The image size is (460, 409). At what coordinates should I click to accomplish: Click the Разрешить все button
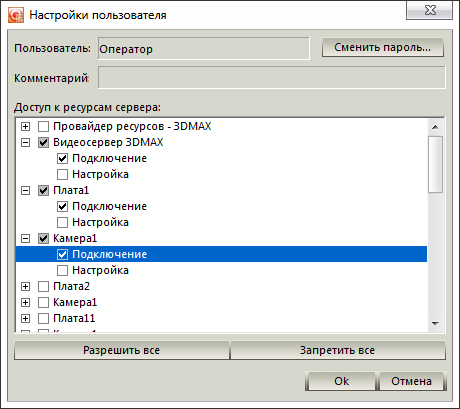pyautogui.click(x=122, y=350)
